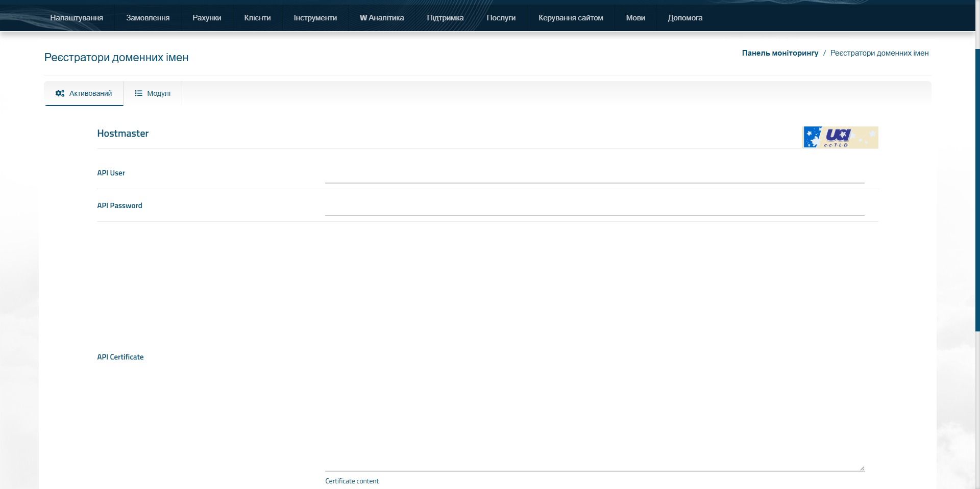Open the Клієнти menu
Image resolution: width=980 pixels, height=489 pixels.
(257, 18)
